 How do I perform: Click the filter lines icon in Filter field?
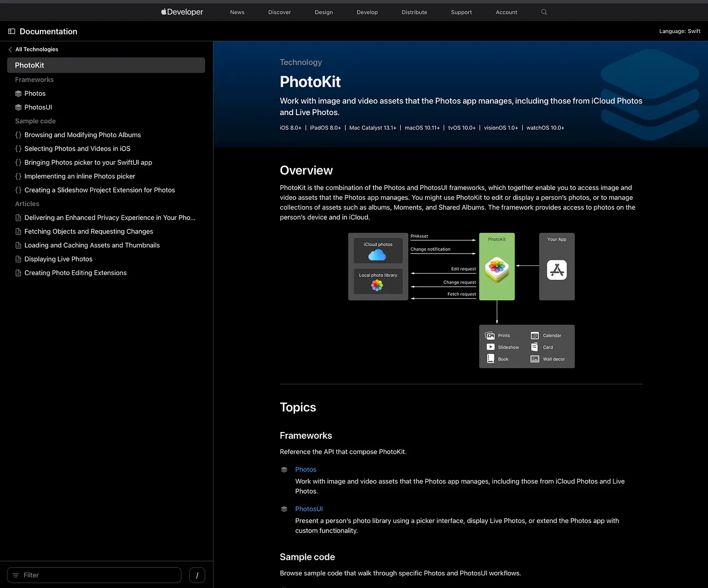(x=16, y=575)
